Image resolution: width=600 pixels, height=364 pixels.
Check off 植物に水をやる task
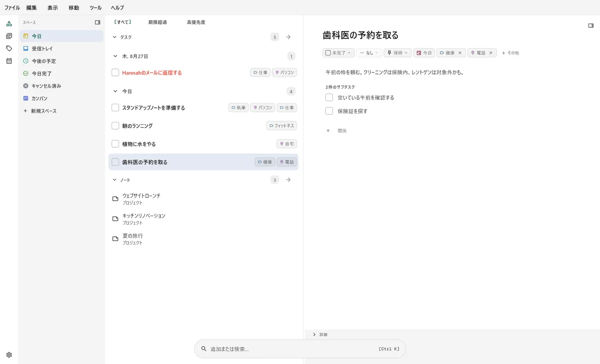(115, 144)
